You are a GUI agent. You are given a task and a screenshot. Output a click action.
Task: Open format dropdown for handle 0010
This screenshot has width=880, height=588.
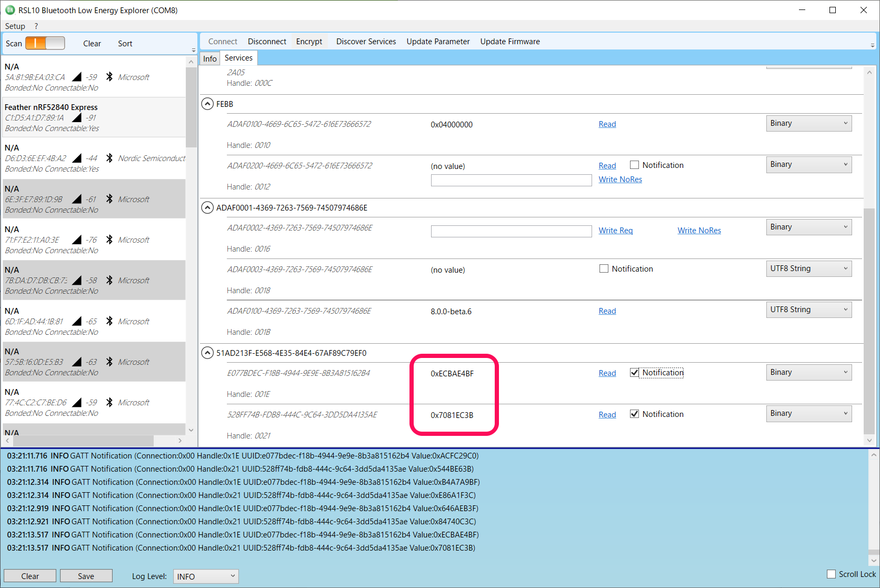(808, 123)
